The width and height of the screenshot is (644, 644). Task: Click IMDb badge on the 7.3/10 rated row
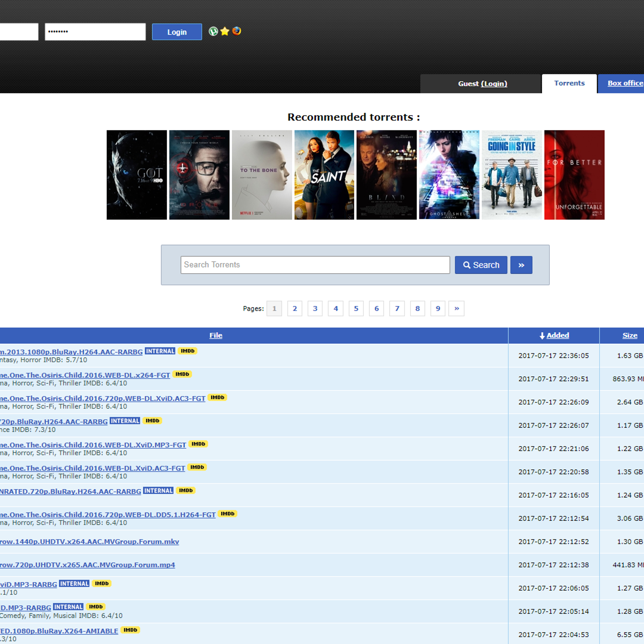[x=153, y=421]
